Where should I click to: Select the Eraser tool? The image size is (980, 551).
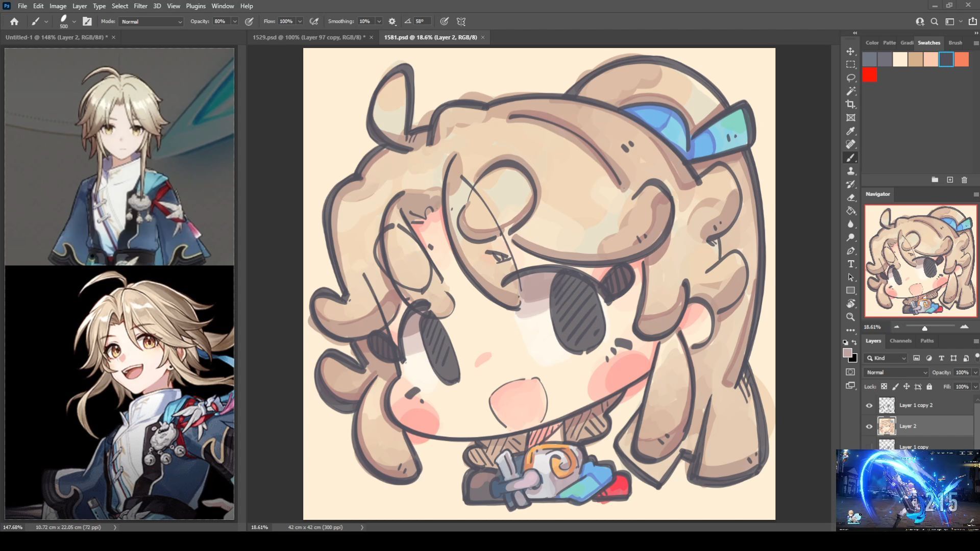850,197
